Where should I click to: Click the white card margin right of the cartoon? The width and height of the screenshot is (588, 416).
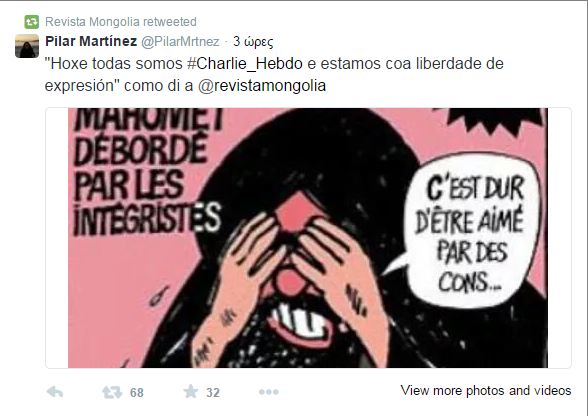click(559, 238)
